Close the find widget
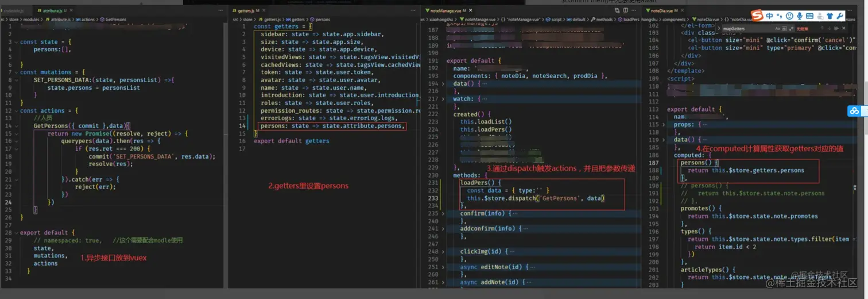This screenshot has height=299, width=868. tap(843, 28)
